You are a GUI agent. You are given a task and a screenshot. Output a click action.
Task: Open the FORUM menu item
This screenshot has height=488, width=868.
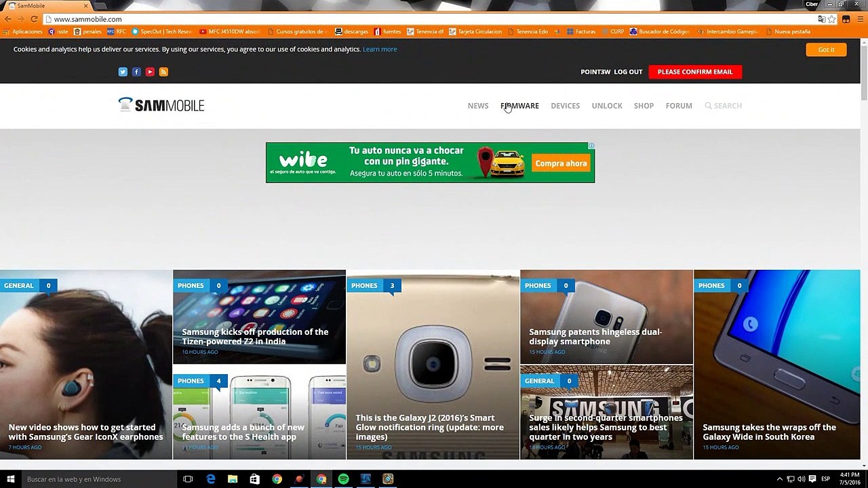(x=679, y=106)
